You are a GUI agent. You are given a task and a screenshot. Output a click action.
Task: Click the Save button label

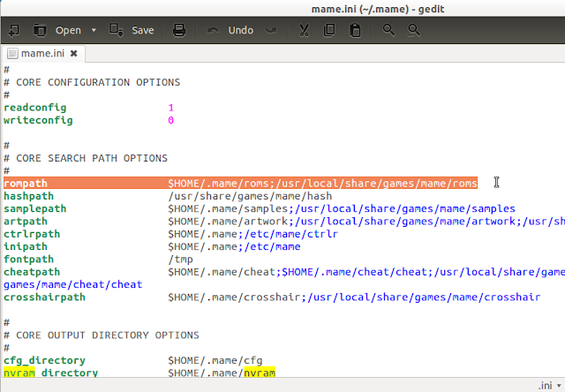pyautogui.click(x=143, y=30)
